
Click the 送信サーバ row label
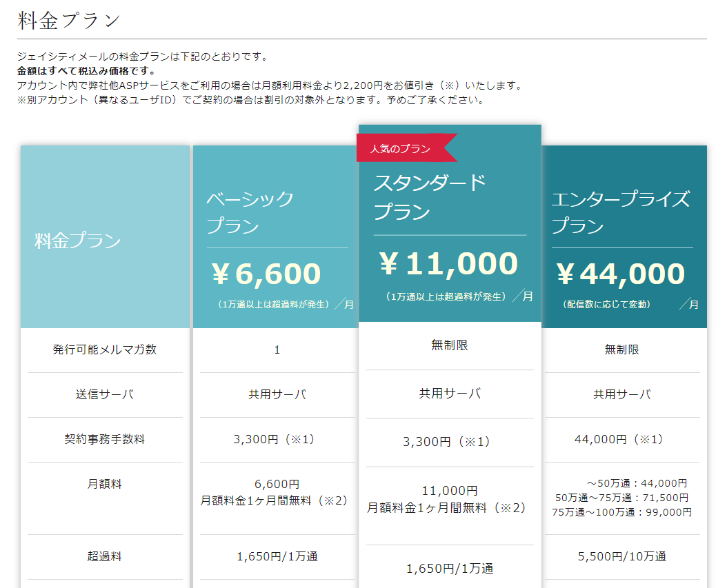tap(105, 395)
